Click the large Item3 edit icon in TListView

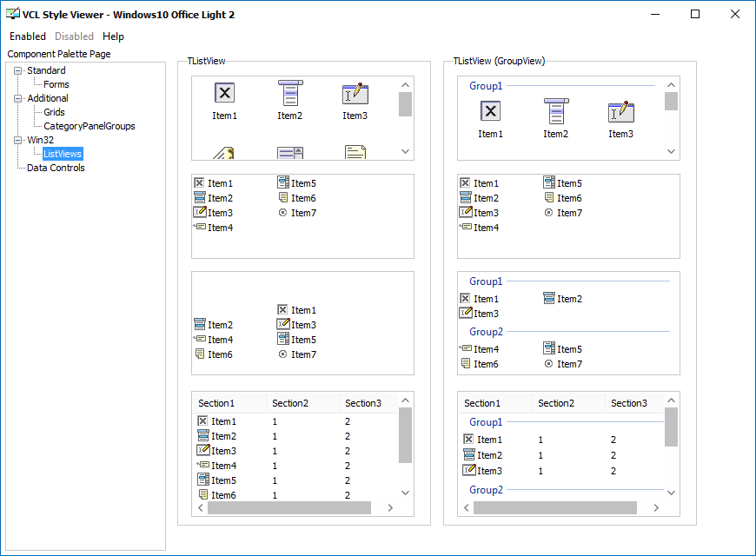click(x=355, y=93)
